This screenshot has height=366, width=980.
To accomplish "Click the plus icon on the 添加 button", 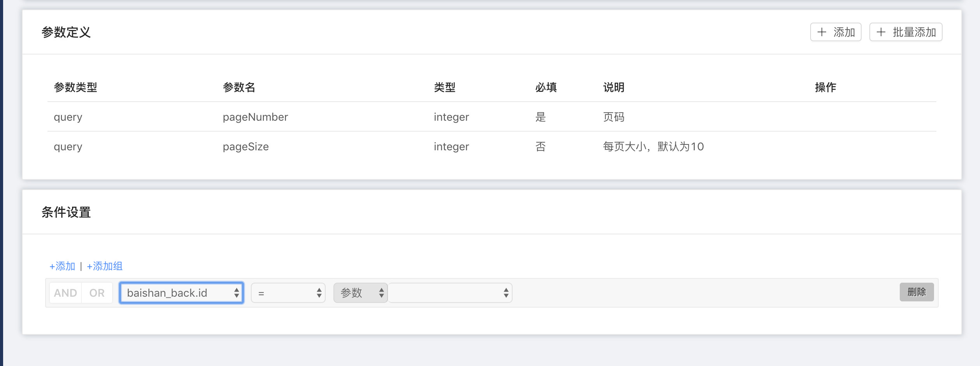I will (x=821, y=32).
